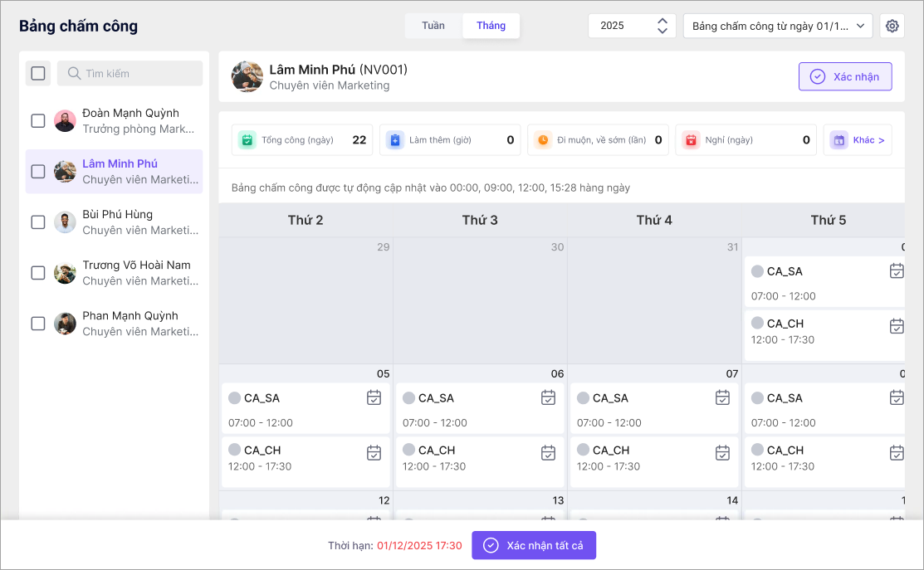Switch to the Tuần view tab
Image resolution: width=924 pixels, height=570 pixels.
(x=433, y=26)
